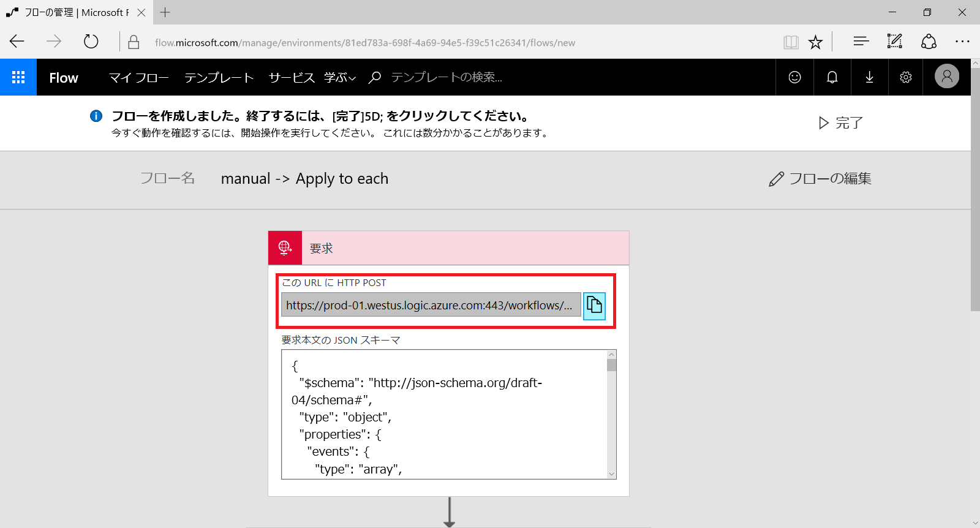Screen dimensions: 980x528
Task: Click the "events": { schema line
Action: (x=339, y=451)
